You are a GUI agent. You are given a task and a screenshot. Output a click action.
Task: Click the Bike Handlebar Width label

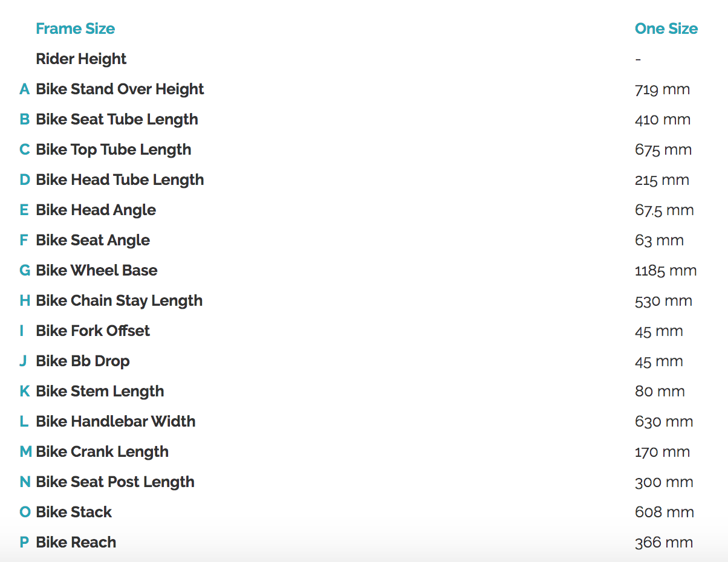coord(115,422)
